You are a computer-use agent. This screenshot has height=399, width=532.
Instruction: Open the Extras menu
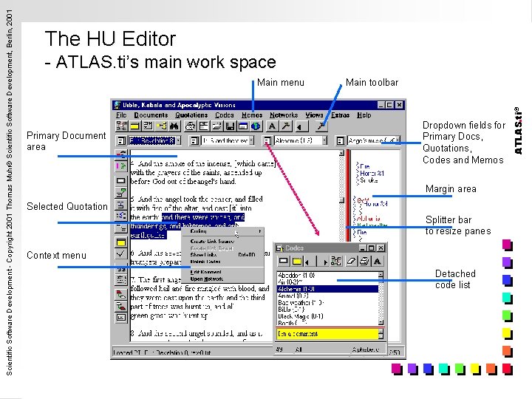coord(340,115)
